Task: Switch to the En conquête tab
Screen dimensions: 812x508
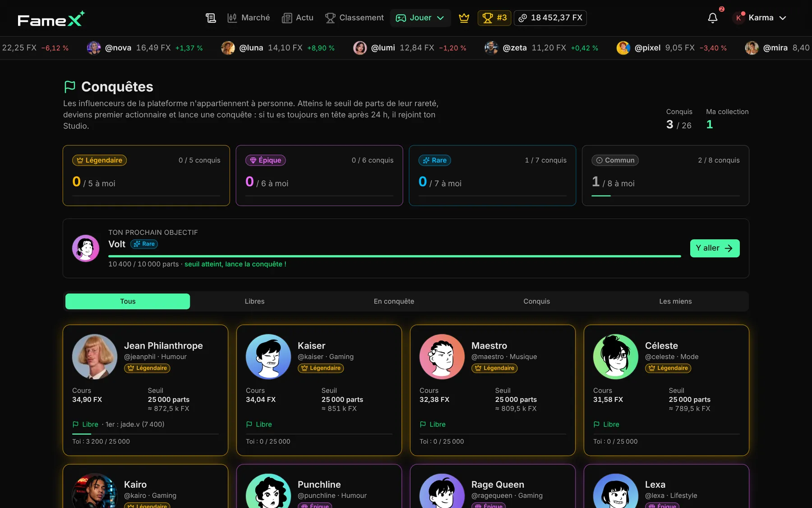Action: 394,302
